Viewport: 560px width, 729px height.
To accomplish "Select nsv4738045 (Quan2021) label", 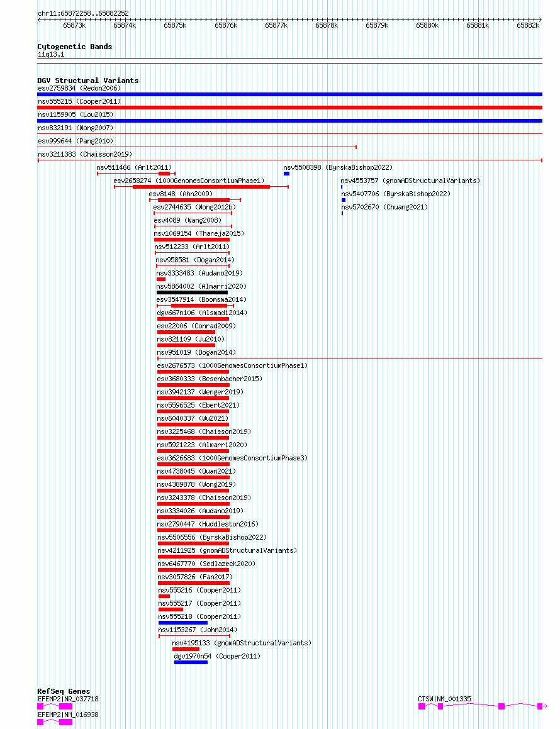I will (x=197, y=472).
